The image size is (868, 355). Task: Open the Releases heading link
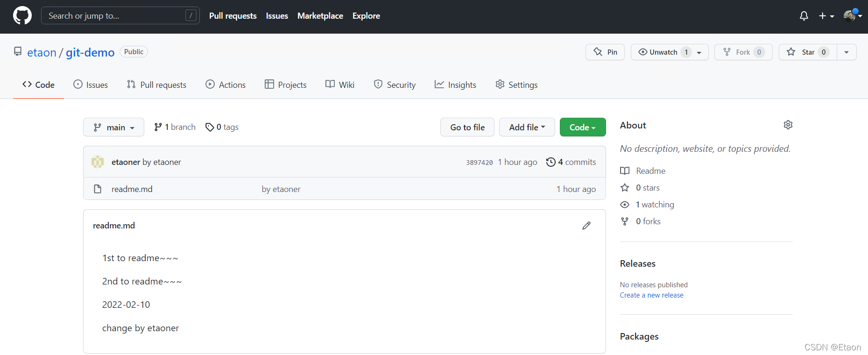coord(638,263)
